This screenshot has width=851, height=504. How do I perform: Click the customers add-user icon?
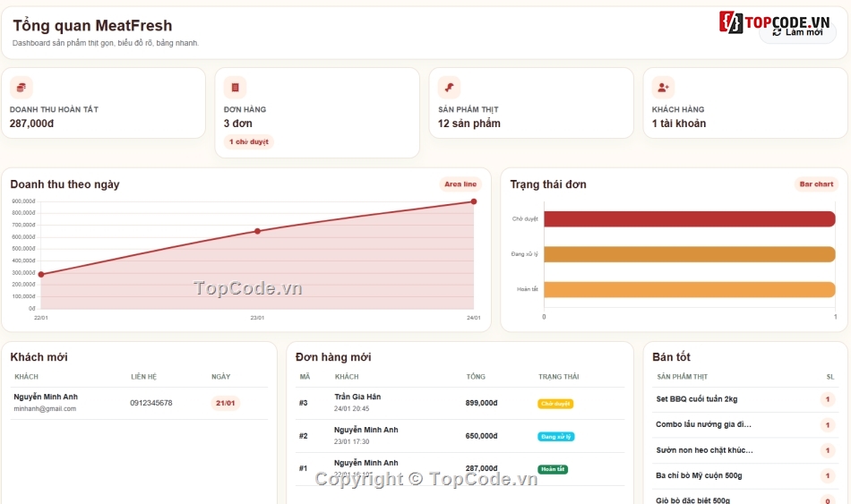pyautogui.click(x=663, y=88)
